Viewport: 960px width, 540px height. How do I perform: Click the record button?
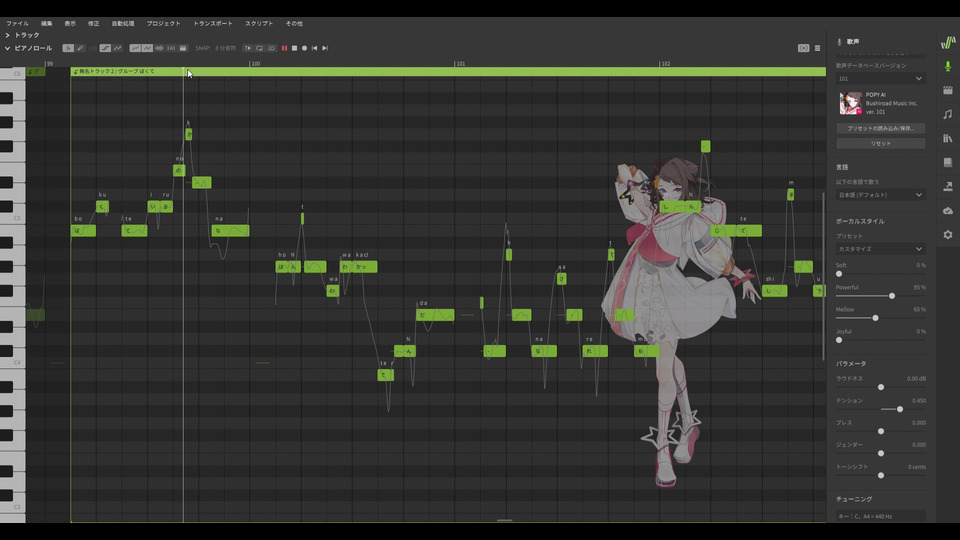pos(304,48)
